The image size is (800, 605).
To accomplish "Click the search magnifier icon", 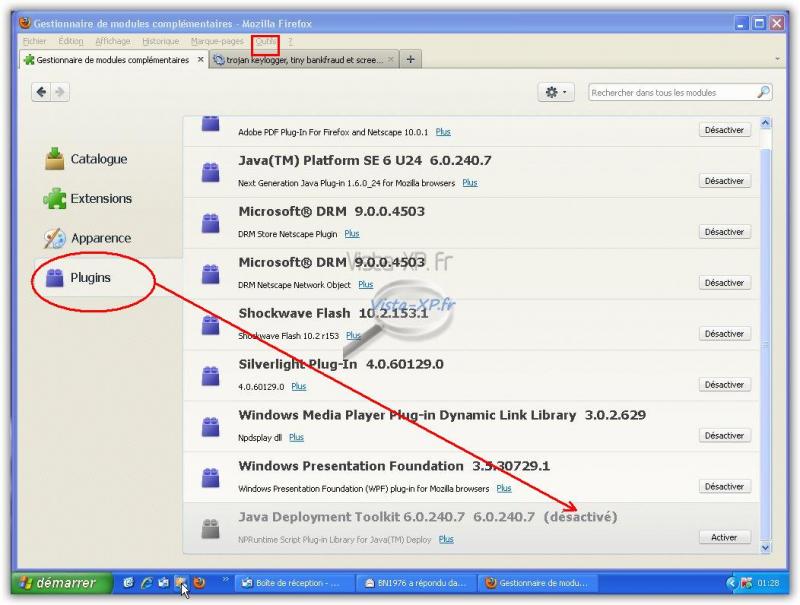I will click(x=763, y=92).
